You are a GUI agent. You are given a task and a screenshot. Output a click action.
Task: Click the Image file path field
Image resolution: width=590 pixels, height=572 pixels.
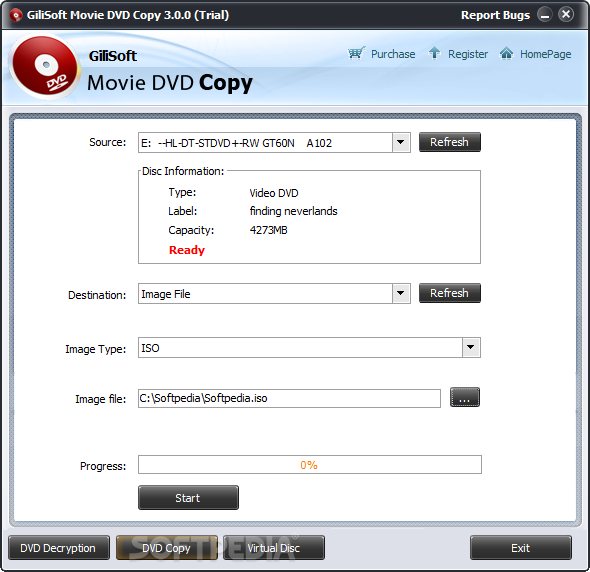point(289,398)
